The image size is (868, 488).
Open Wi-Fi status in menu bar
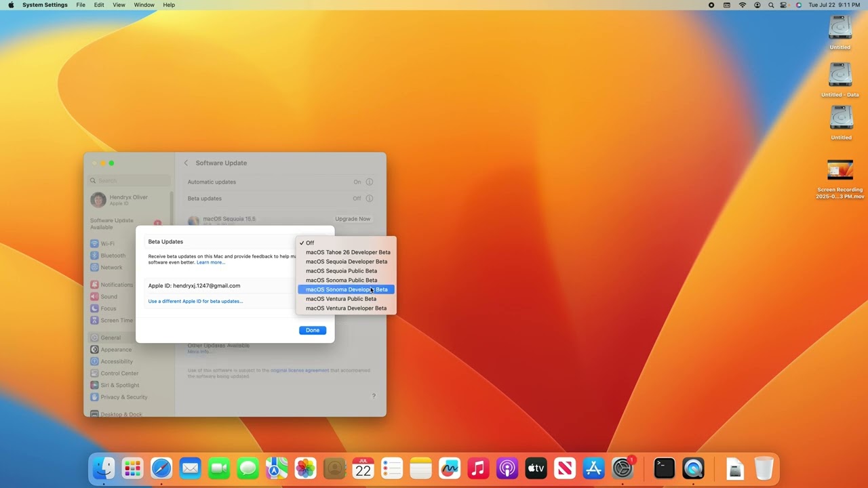click(x=743, y=5)
